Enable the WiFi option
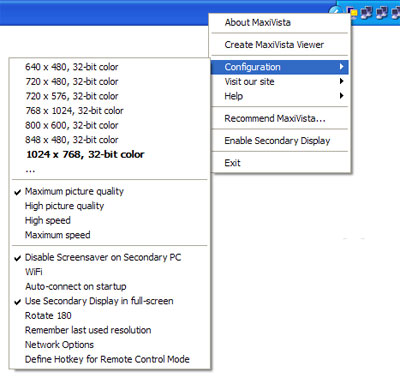400x378 pixels. pos(110,272)
